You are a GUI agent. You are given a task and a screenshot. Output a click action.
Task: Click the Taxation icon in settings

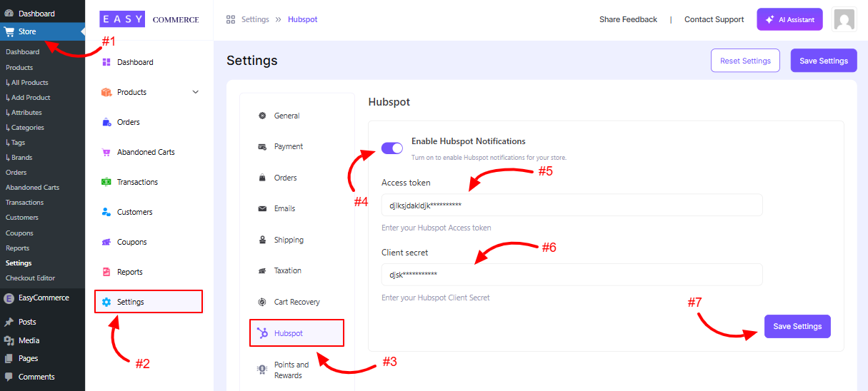click(x=262, y=270)
